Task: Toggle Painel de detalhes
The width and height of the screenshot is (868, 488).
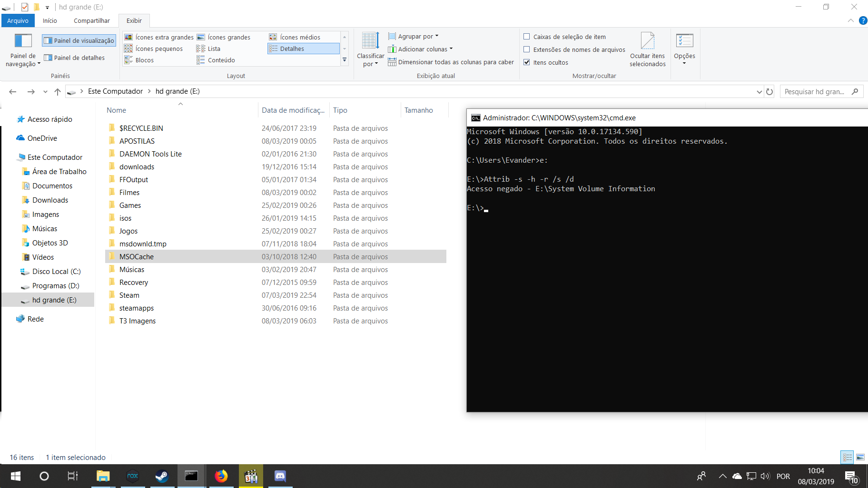Action: click(x=74, y=58)
